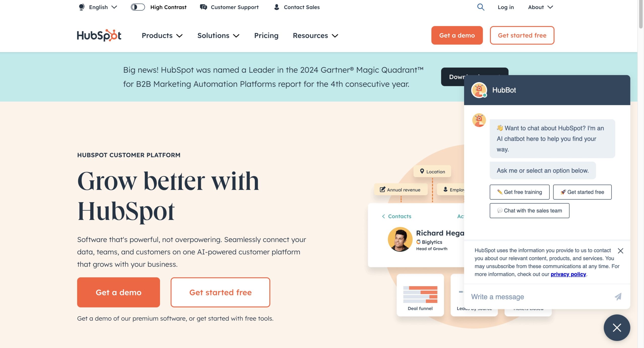This screenshot has height=348, width=644.
Task: Expand the Solutions dropdown menu
Action: click(218, 35)
